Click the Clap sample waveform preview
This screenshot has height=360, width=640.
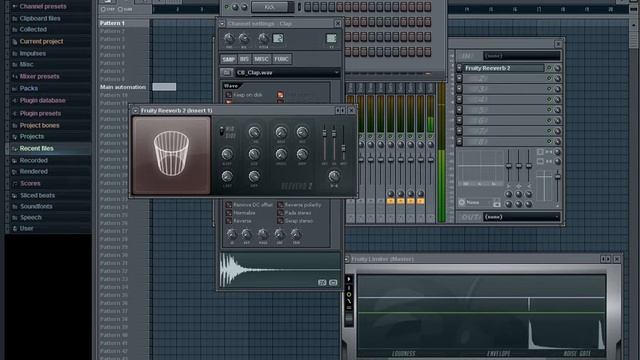(x=280, y=270)
